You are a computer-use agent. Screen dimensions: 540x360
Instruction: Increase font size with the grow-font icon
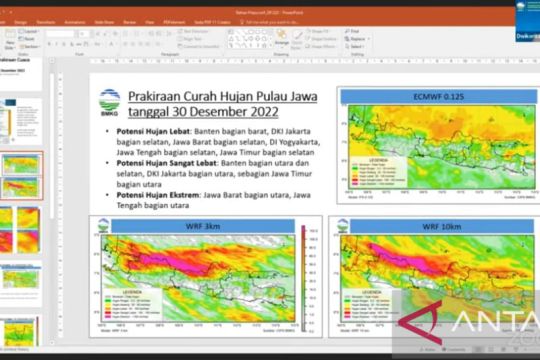(x=98, y=34)
